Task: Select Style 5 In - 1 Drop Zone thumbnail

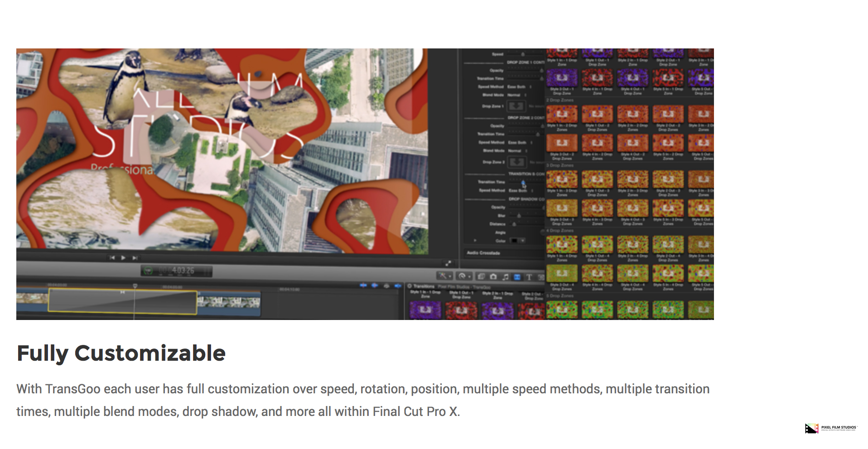Action: point(668,78)
